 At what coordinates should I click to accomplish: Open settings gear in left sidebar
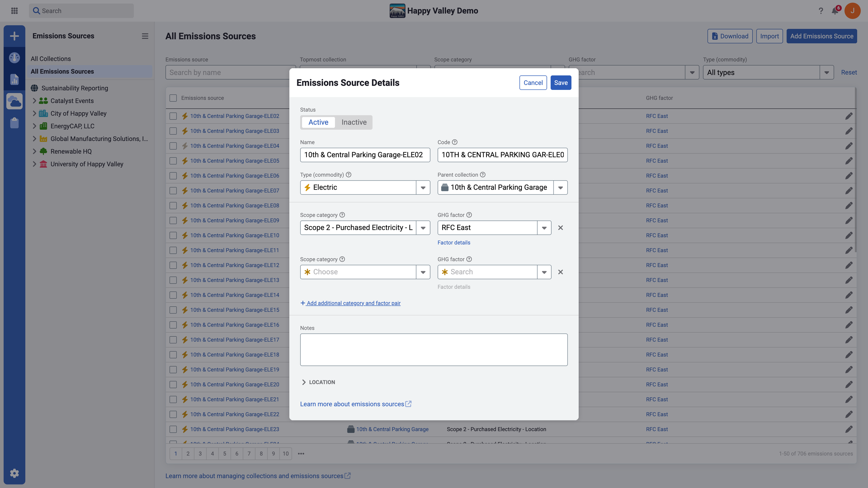pyautogui.click(x=14, y=473)
